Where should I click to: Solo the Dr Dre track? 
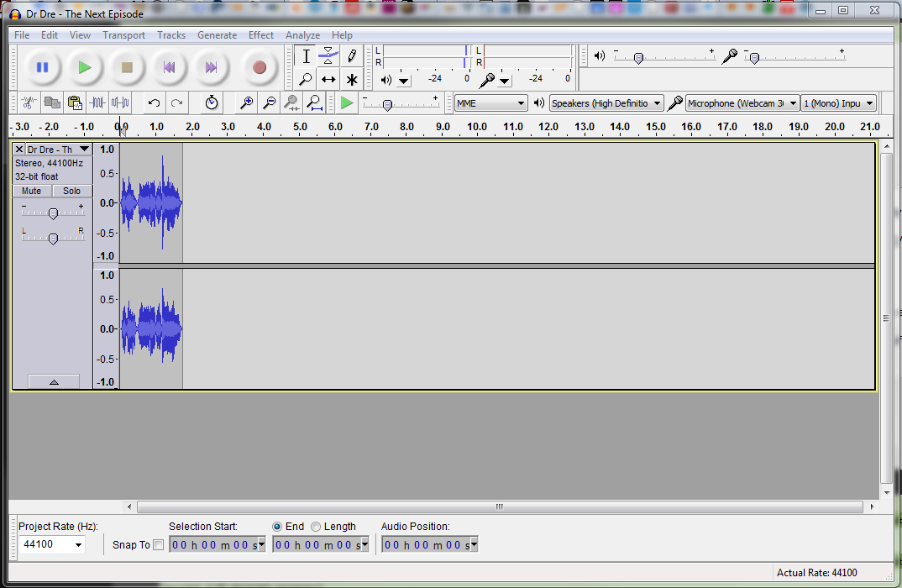click(72, 191)
